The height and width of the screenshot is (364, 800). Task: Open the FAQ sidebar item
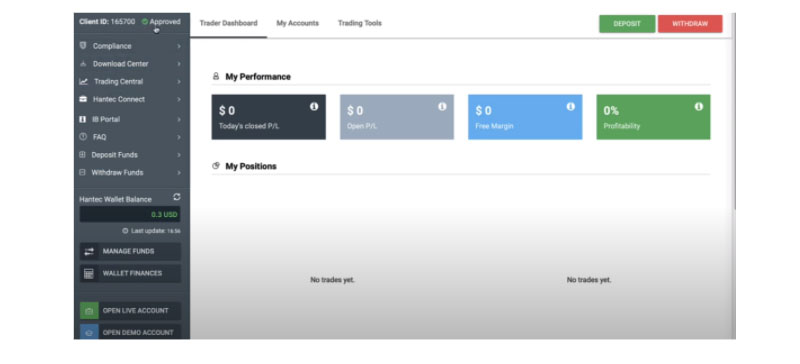(x=132, y=137)
